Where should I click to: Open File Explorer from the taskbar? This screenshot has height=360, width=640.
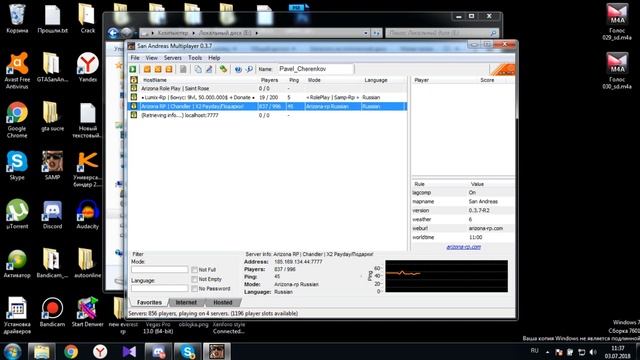coord(42,351)
